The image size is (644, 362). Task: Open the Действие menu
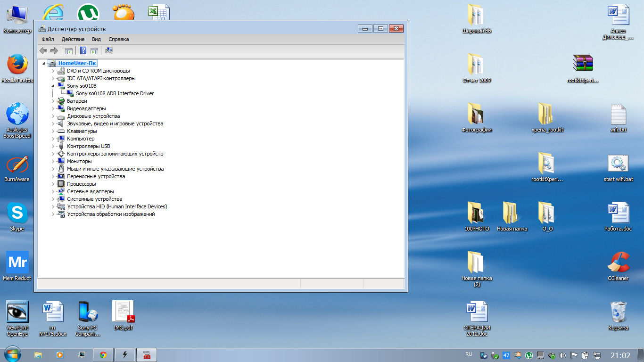click(73, 39)
